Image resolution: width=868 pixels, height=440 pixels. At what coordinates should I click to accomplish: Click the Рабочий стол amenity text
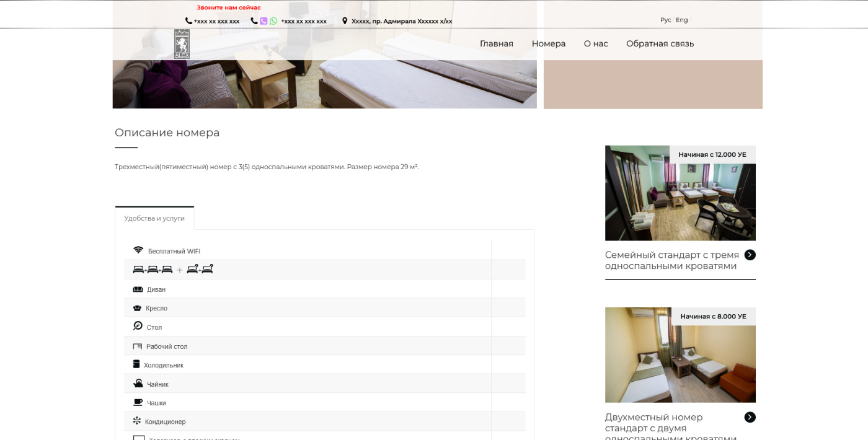point(167,347)
